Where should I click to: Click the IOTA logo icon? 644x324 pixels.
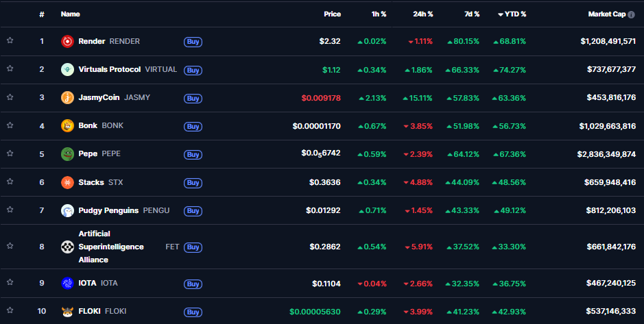(67, 283)
